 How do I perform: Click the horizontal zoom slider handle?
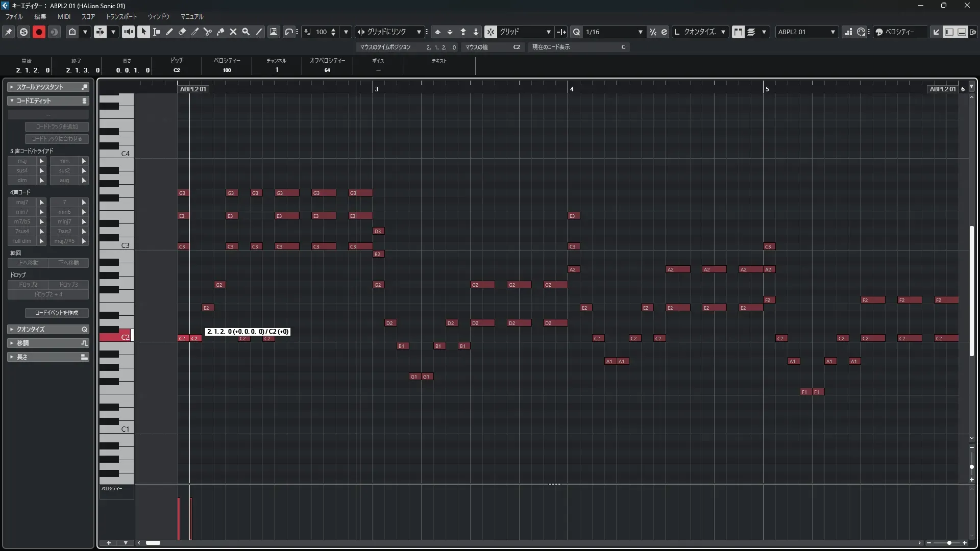949,543
